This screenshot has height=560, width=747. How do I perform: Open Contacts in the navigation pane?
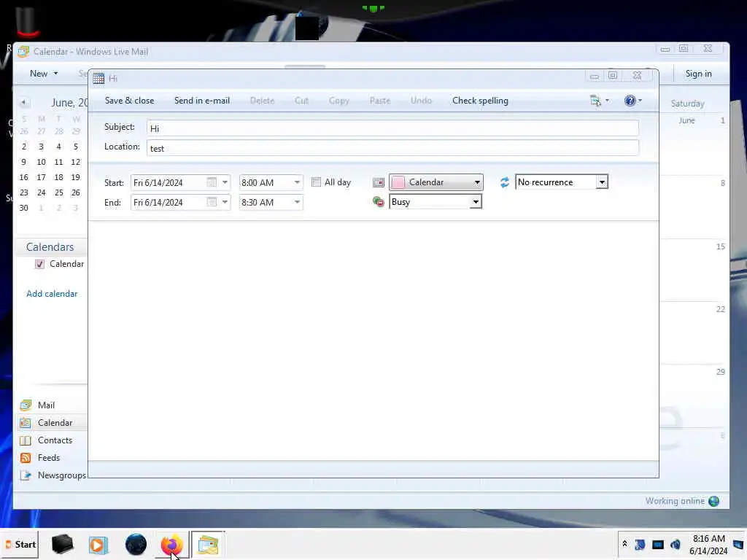point(55,440)
